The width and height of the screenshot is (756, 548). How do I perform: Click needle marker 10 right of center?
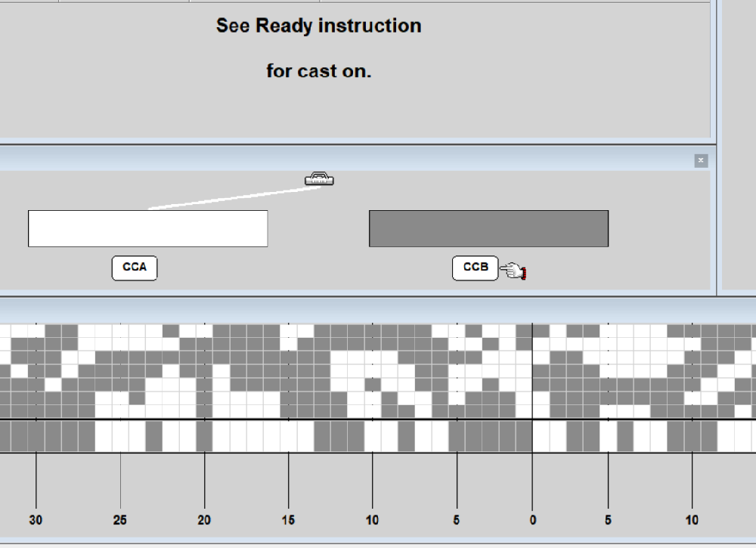(x=692, y=520)
